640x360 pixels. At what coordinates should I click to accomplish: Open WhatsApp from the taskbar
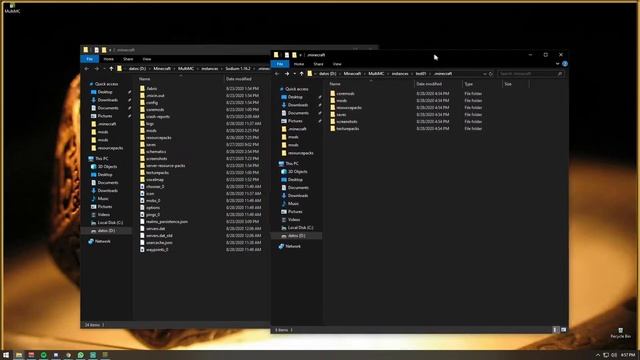(80, 355)
